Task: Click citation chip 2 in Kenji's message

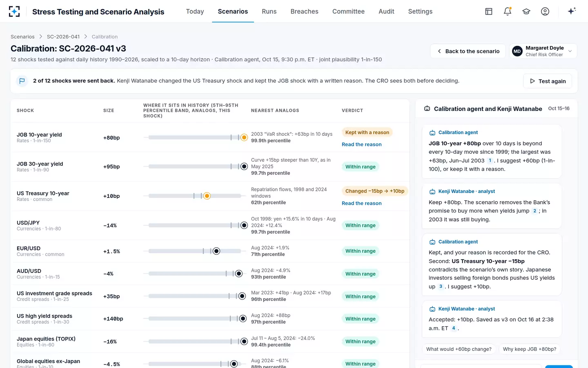Action: pos(535,211)
